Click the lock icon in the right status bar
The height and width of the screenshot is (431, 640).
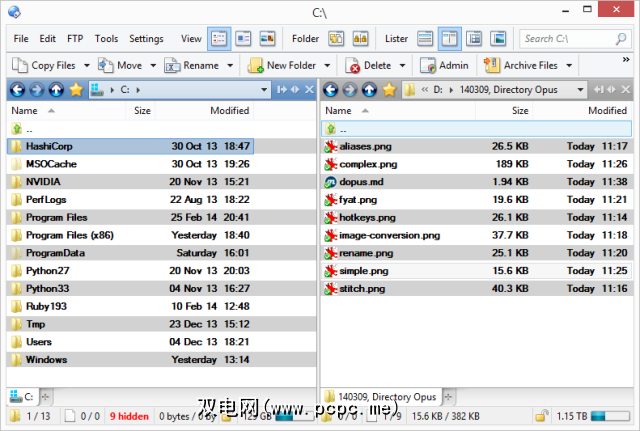point(542,416)
